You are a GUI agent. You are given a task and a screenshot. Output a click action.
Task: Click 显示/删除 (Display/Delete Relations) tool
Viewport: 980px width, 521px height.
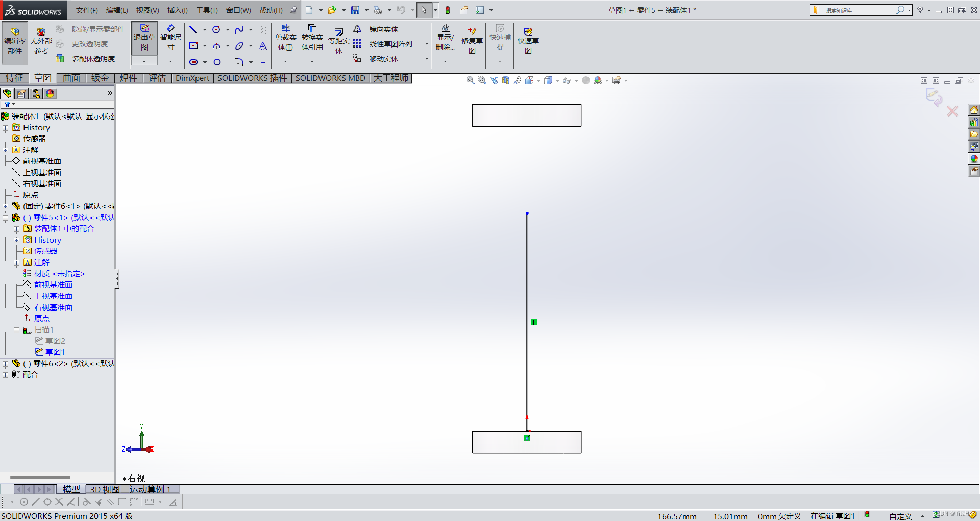click(445, 38)
